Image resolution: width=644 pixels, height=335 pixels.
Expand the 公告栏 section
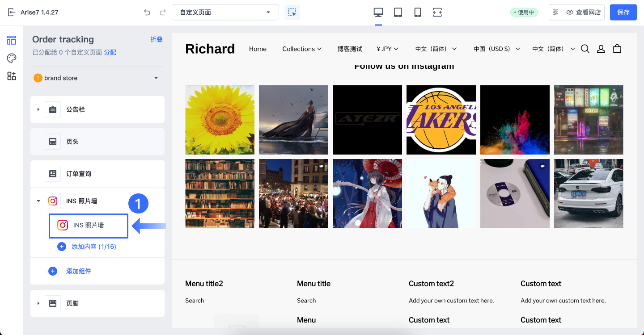(38, 109)
